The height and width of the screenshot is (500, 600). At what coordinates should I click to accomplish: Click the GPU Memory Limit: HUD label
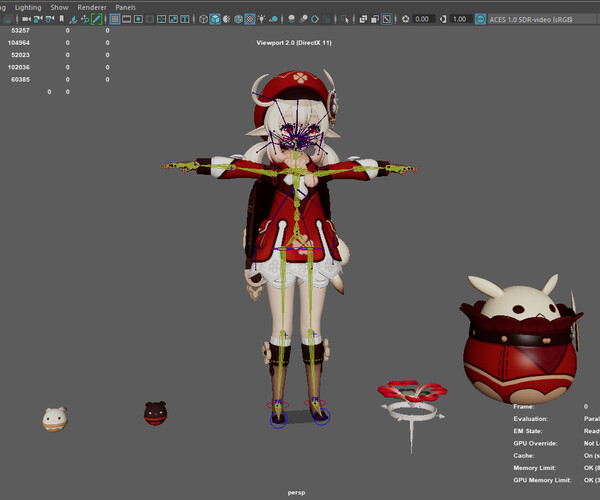(x=542, y=480)
